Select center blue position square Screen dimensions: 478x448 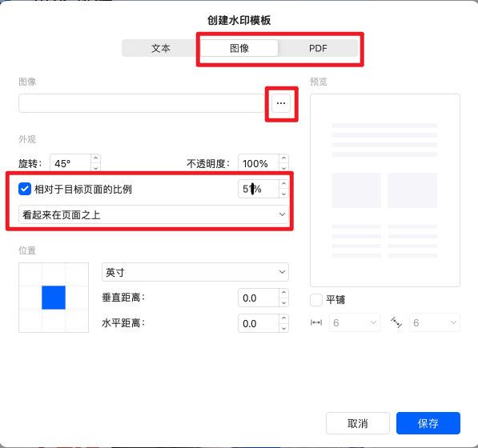(x=54, y=298)
